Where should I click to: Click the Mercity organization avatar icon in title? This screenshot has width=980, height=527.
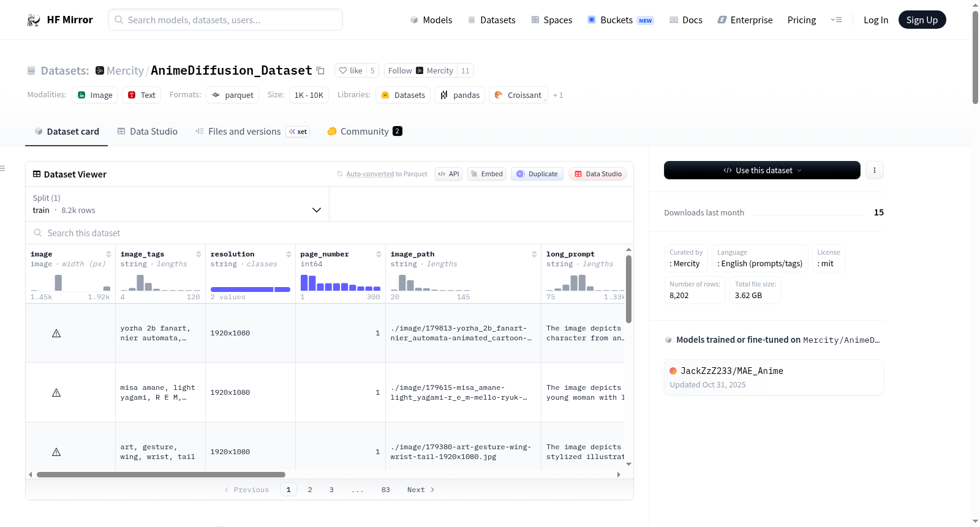pos(100,70)
